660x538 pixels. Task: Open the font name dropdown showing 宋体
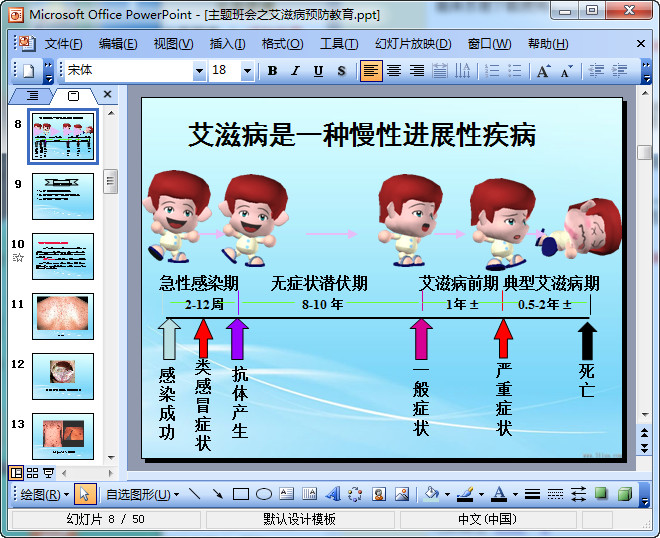click(x=200, y=71)
